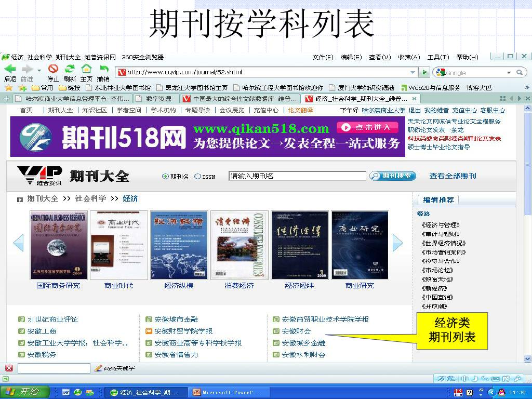
Task: Click the grey Forward arrow button
Action: [27, 69]
